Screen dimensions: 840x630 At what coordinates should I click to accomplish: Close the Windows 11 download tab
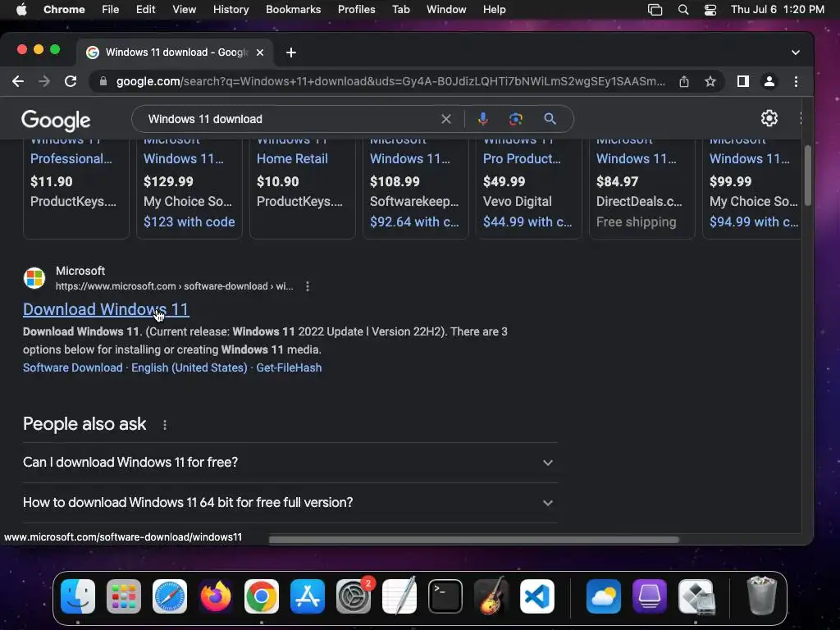260,52
